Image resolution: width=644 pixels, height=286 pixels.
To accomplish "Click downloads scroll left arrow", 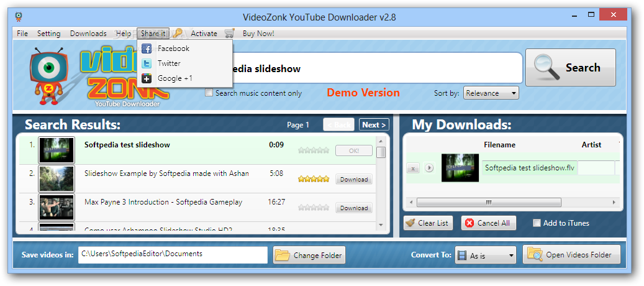I will (410, 202).
